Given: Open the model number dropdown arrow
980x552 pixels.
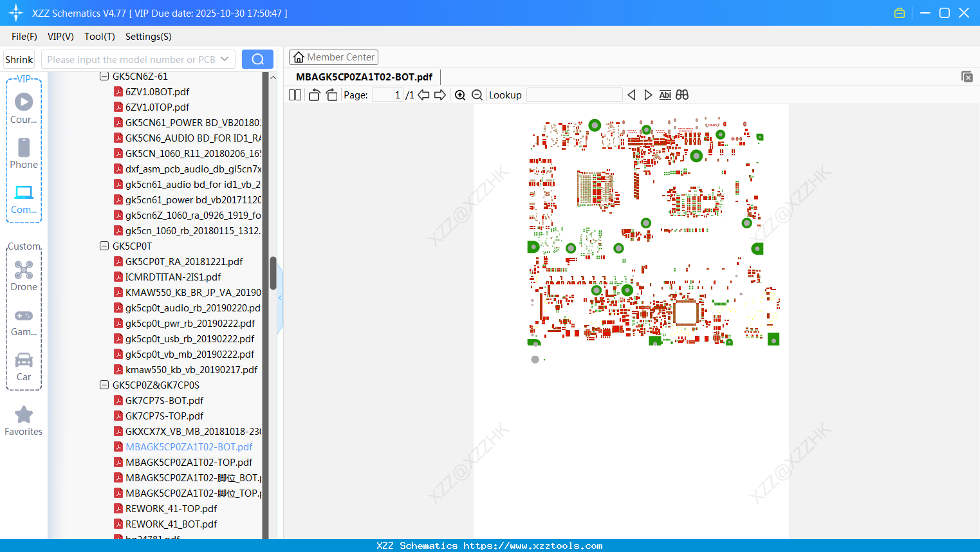Looking at the screenshot, I should tap(225, 59).
